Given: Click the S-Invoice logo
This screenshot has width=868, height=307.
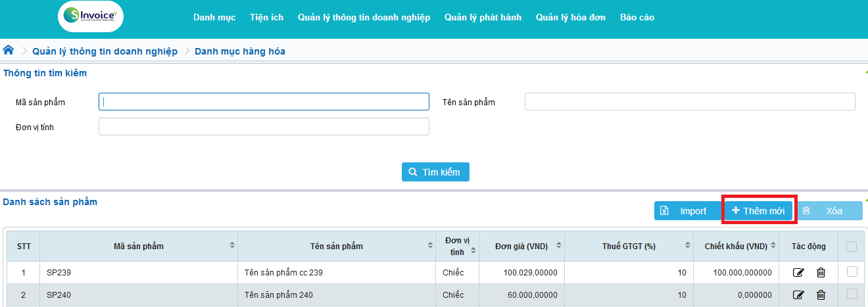Looking at the screenshot, I should tap(91, 17).
